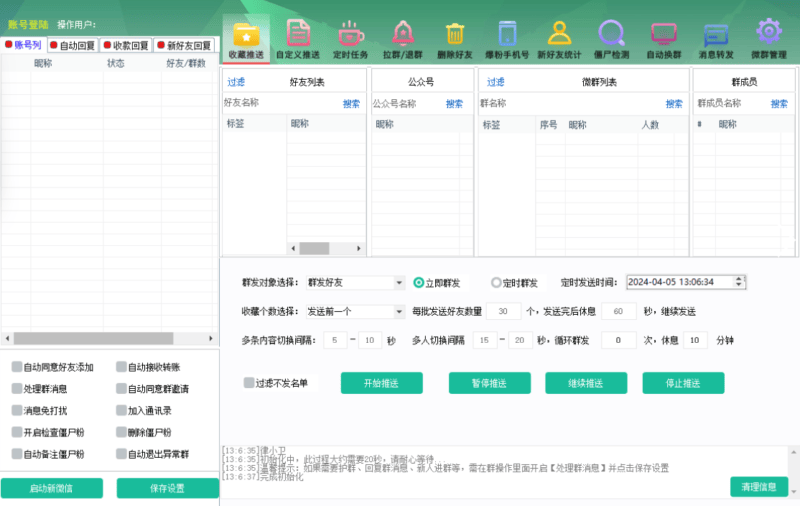
Task: Expand the 收藏个数选择 dropdown
Action: point(398,311)
